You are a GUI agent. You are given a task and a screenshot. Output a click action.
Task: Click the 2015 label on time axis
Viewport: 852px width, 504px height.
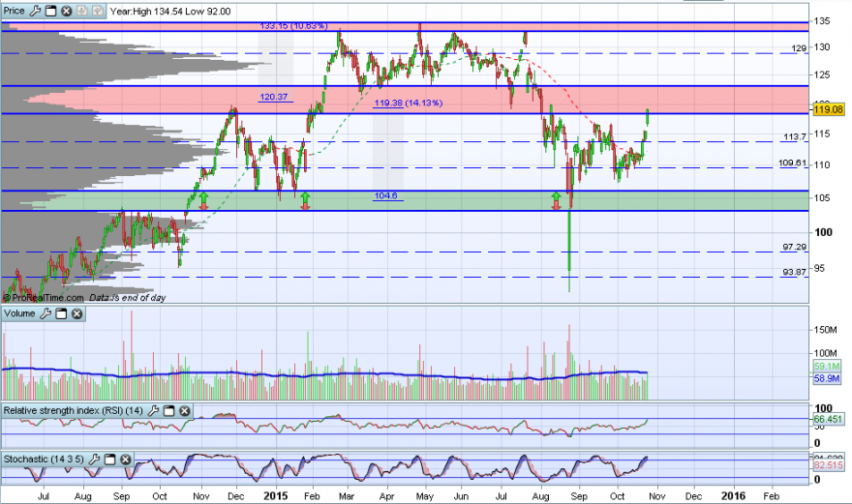276,496
